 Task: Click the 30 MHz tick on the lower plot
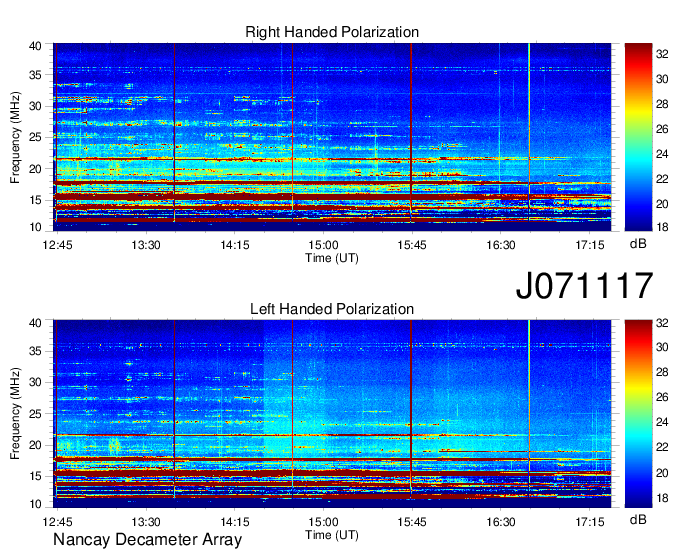[x=35, y=382]
